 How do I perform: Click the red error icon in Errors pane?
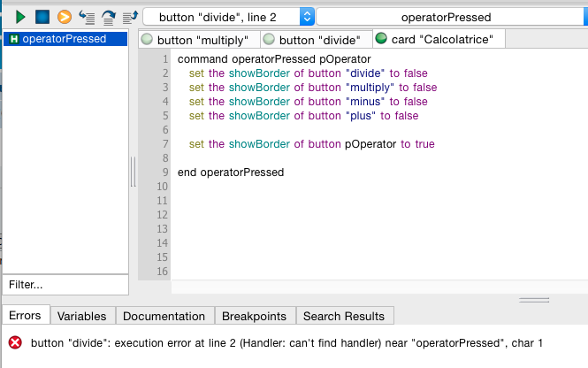coord(15,343)
